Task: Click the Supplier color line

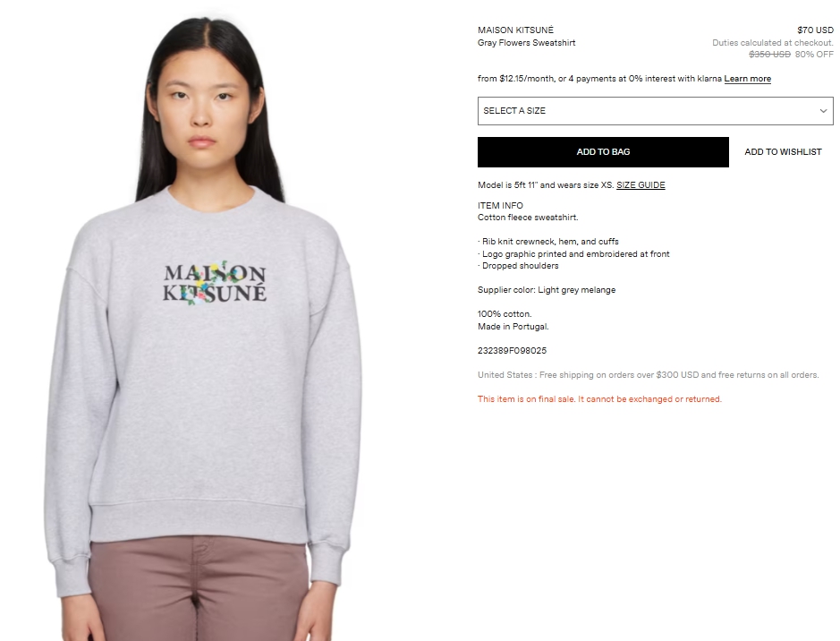Action: tap(547, 290)
